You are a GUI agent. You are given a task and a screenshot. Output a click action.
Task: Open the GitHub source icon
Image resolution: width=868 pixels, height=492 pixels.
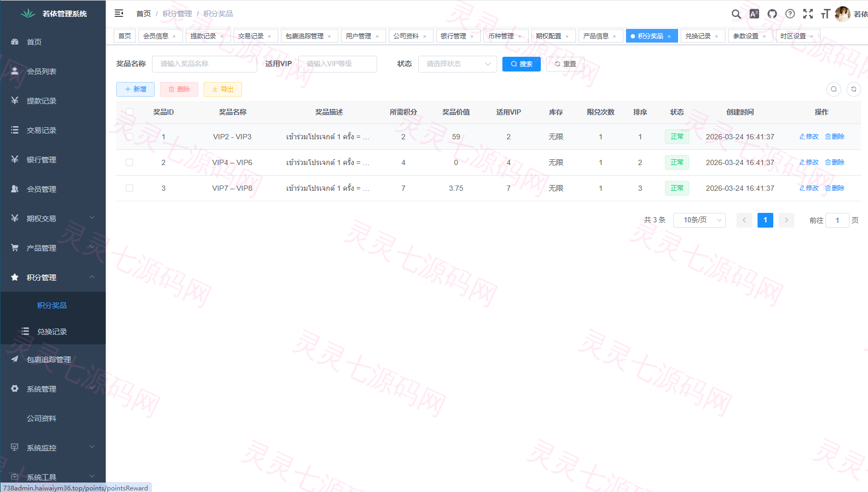(772, 14)
